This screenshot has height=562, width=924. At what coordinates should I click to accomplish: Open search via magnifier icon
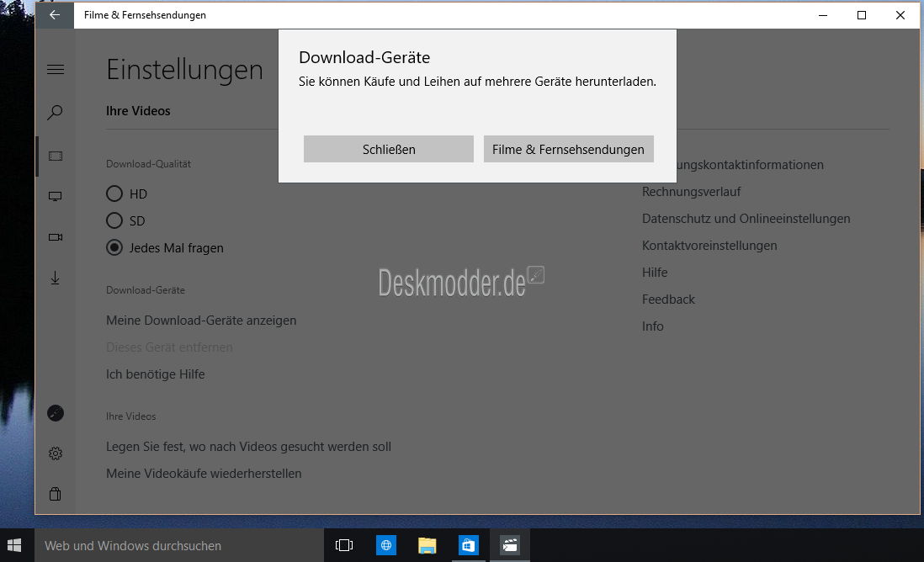coord(56,112)
